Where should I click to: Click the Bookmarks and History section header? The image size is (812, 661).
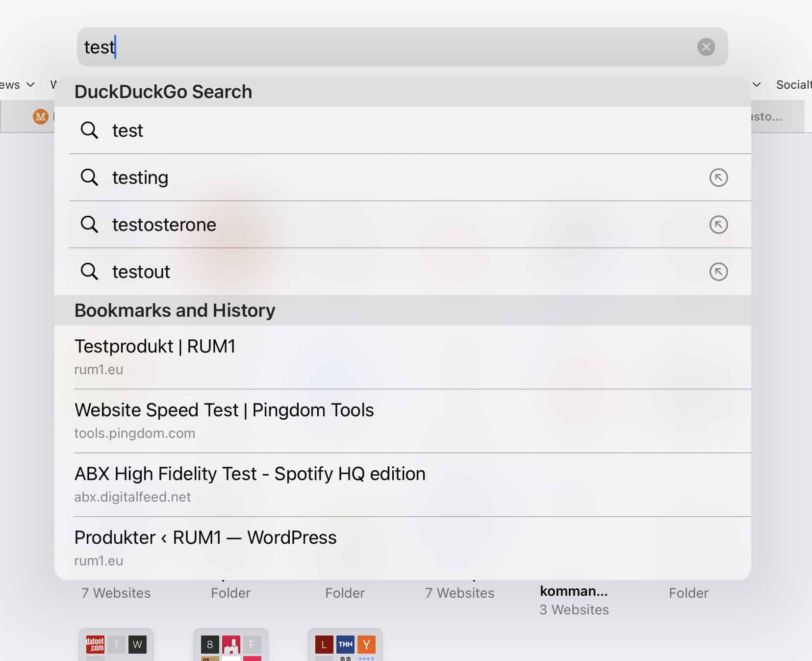tap(403, 310)
